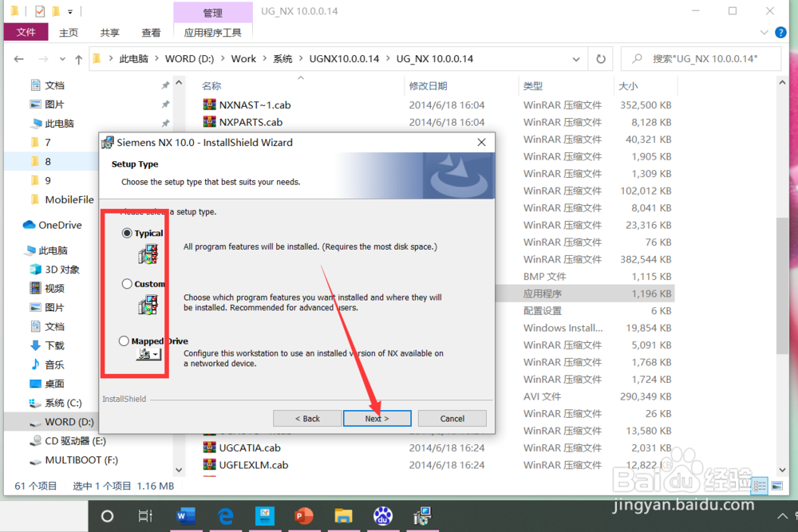This screenshot has height=532, width=798.
Task: Click the properties checkmark quick access icon
Action: pos(40,10)
